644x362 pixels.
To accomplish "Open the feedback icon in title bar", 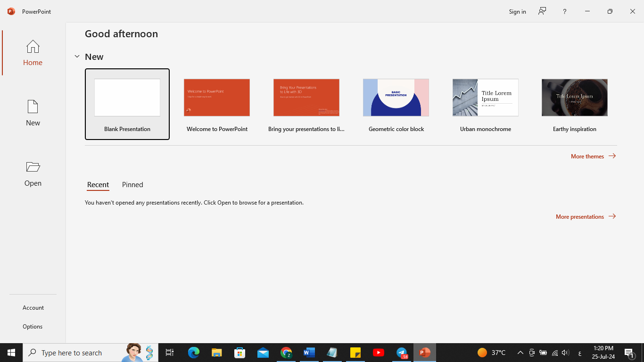I will tap(542, 11).
